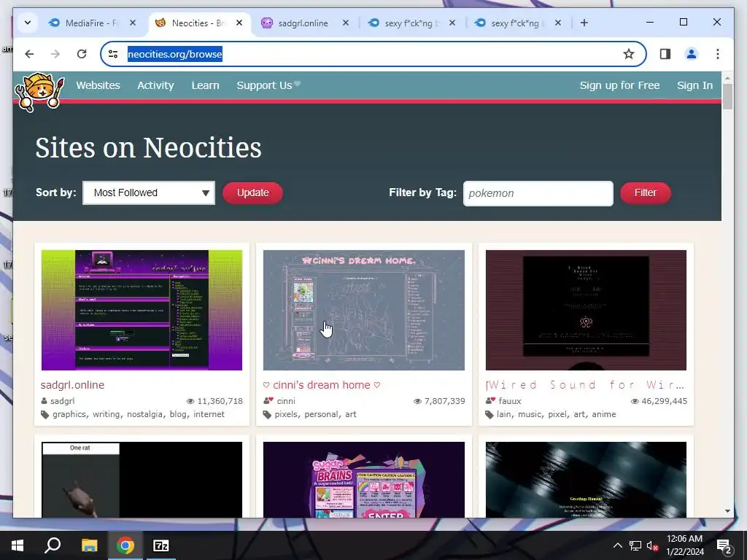This screenshot has width=747, height=560.
Task: Click Sign up for Free link
Action: 620,85
